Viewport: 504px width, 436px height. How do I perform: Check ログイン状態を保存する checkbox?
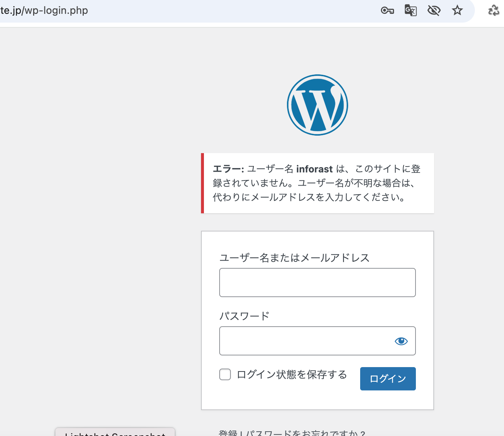225,374
